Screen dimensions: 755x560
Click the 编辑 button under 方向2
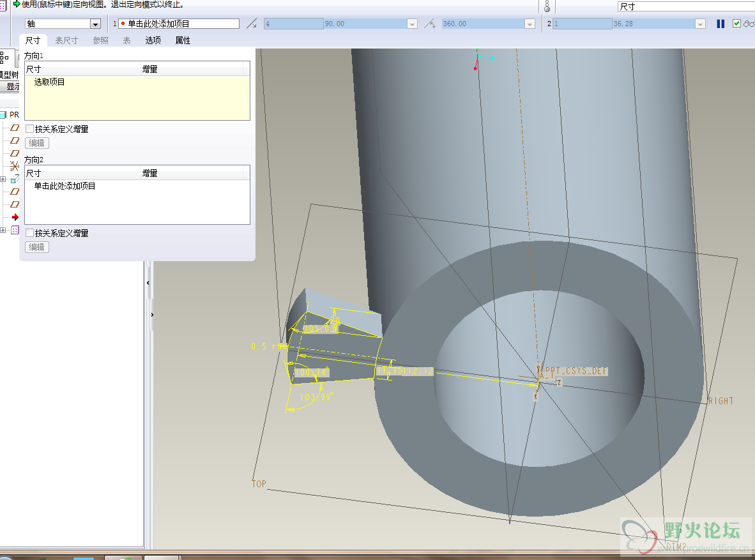click(36, 247)
